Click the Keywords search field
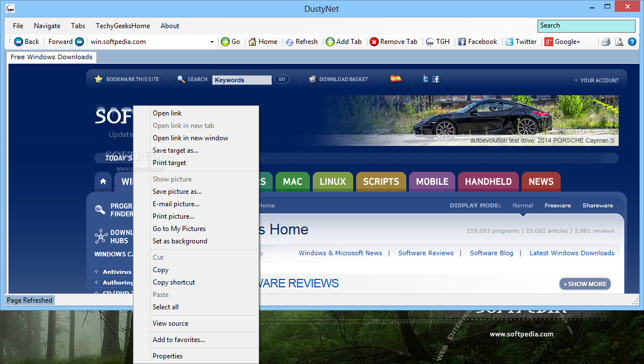Viewport: 644px width, 364px height. coord(242,79)
